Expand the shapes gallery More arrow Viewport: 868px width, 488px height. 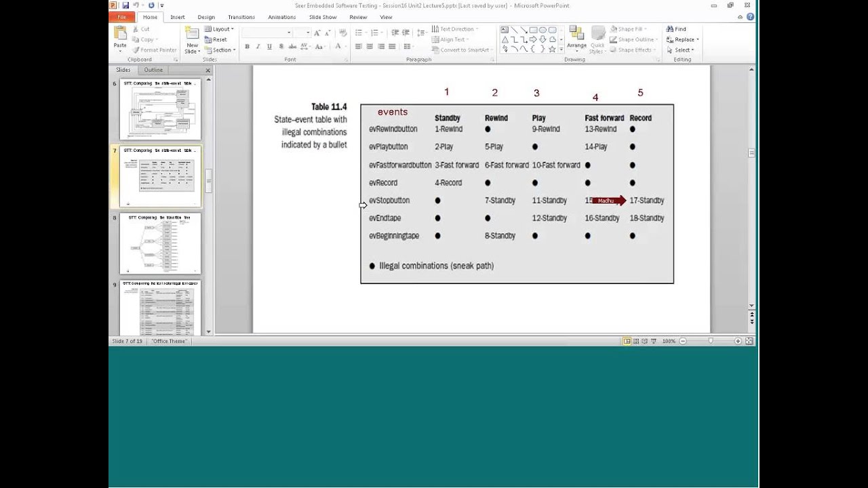click(561, 50)
